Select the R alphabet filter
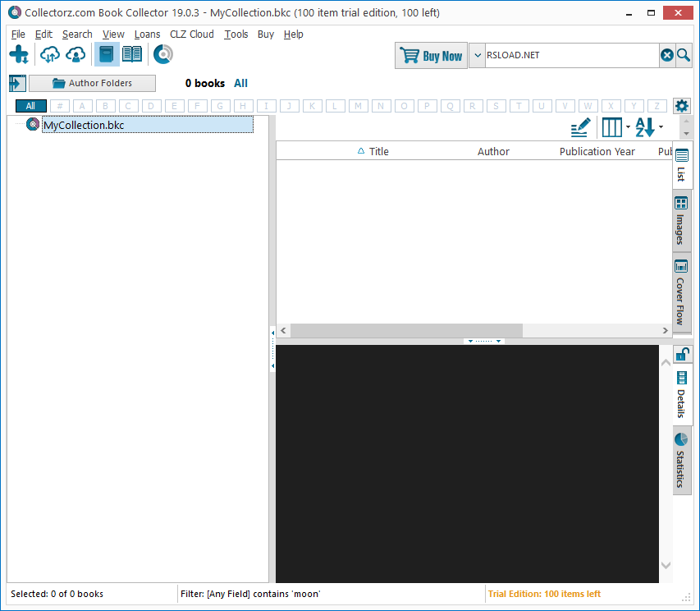 coord(473,106)
